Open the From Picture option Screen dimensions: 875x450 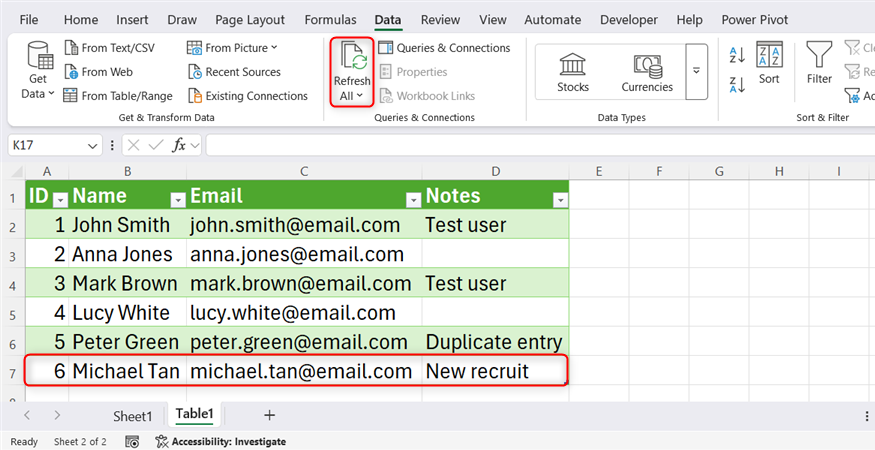click(x=232, y=48)
